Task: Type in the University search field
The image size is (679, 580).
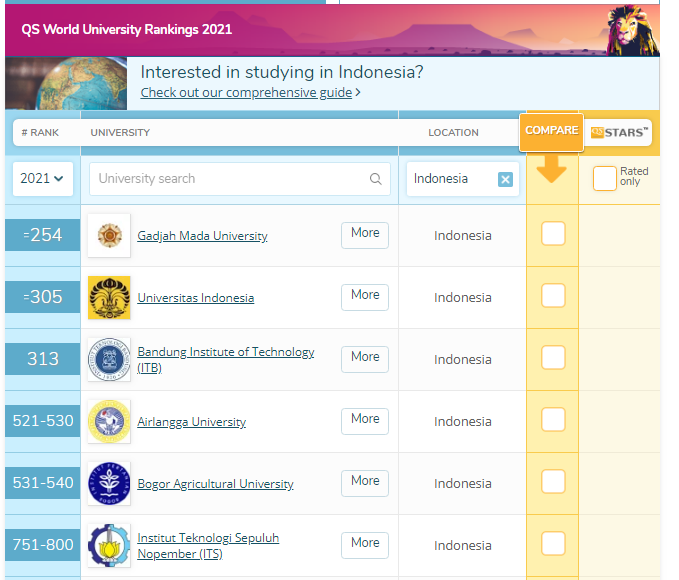Action: click(x=228, y=179)
